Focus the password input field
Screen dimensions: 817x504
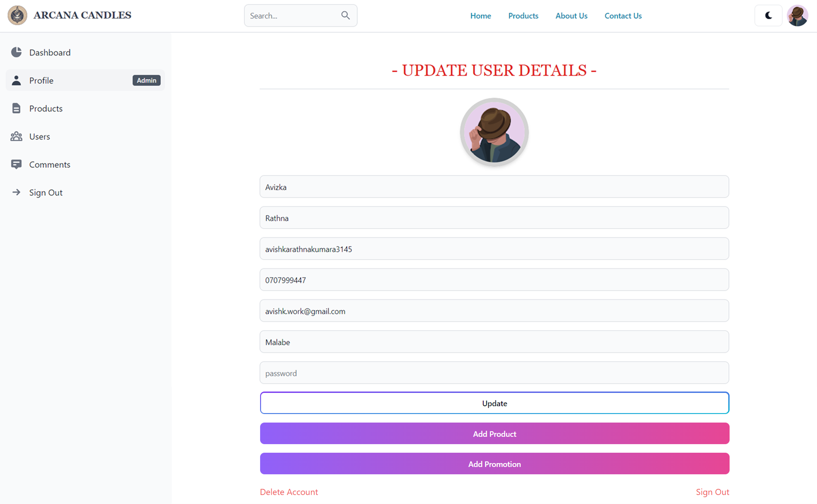(494, 373)
